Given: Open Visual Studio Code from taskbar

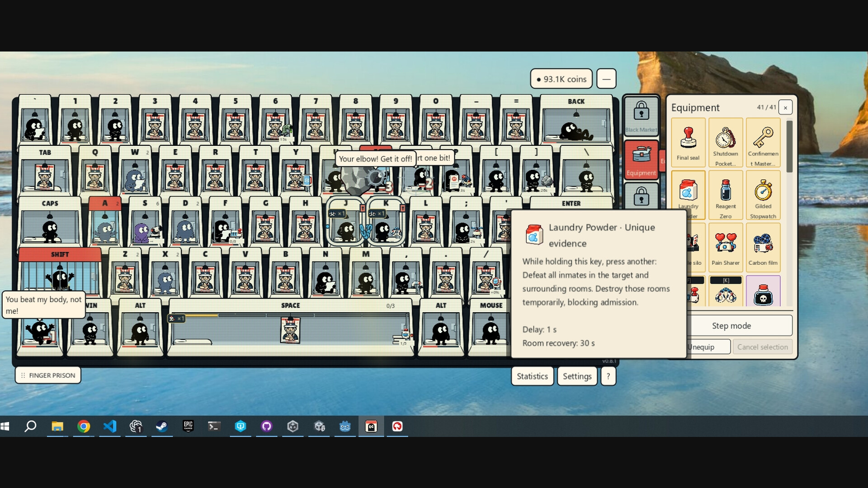Looking at the screenshot, I should [110, 426].
